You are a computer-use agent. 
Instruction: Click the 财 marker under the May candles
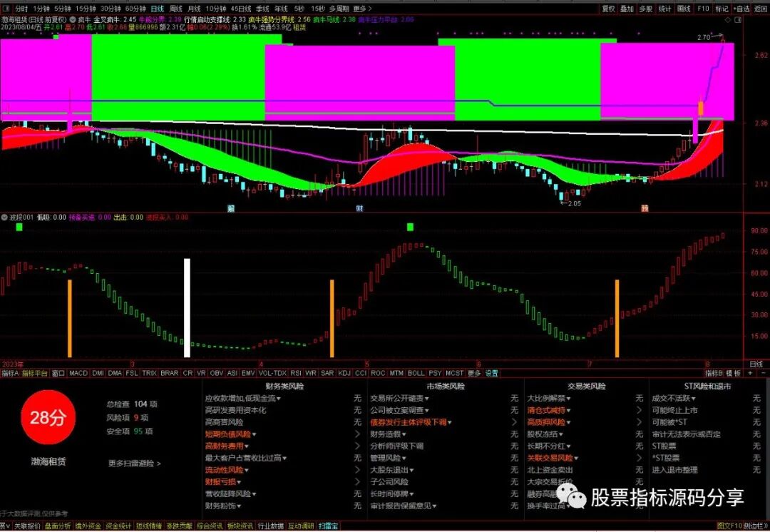point(359,208)
